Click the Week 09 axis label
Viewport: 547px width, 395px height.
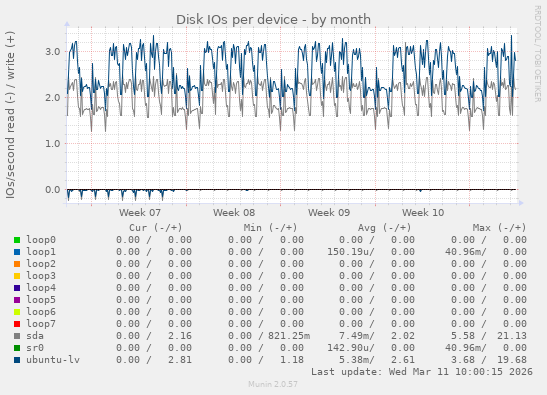point(329,213)
